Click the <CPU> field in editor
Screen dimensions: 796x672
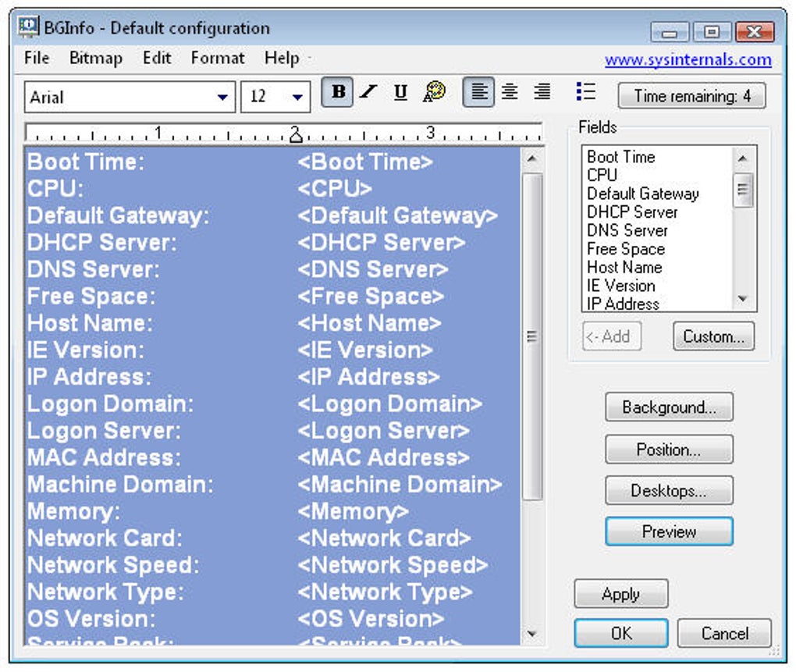(335, 189)
